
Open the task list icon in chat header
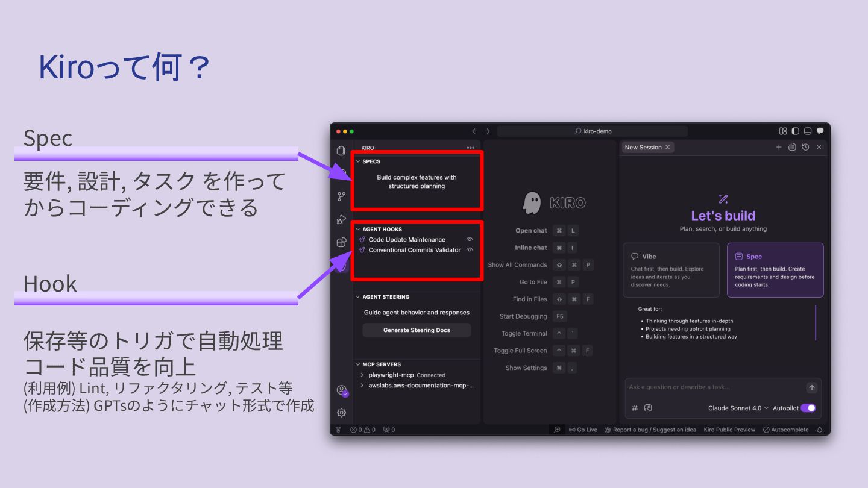click(792, 147)
